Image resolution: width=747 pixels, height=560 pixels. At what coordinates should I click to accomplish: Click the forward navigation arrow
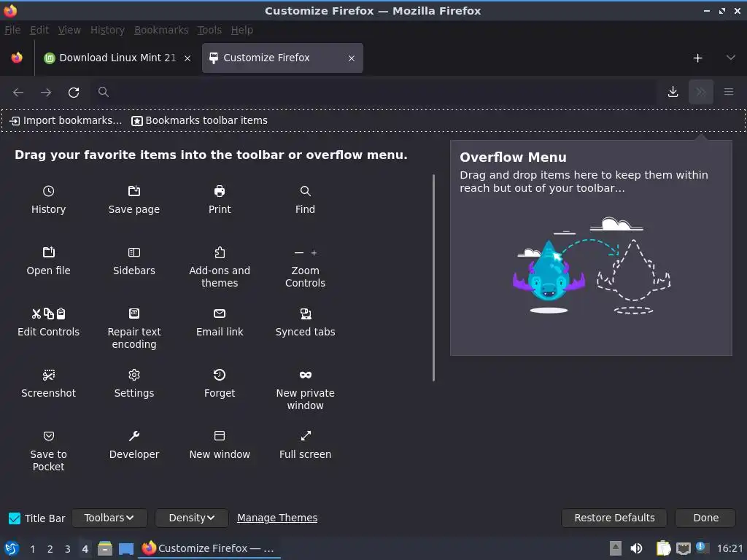pyautogui.click(x=46, y=92)
